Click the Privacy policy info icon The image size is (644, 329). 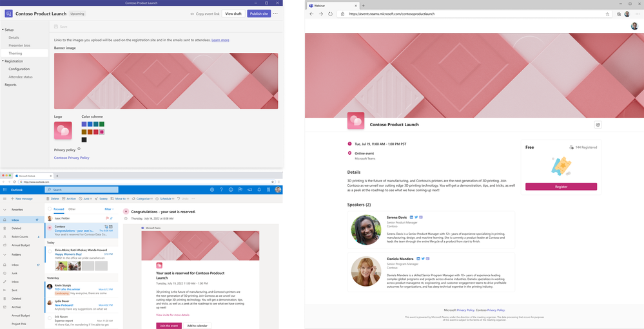[x=79, y=149]
